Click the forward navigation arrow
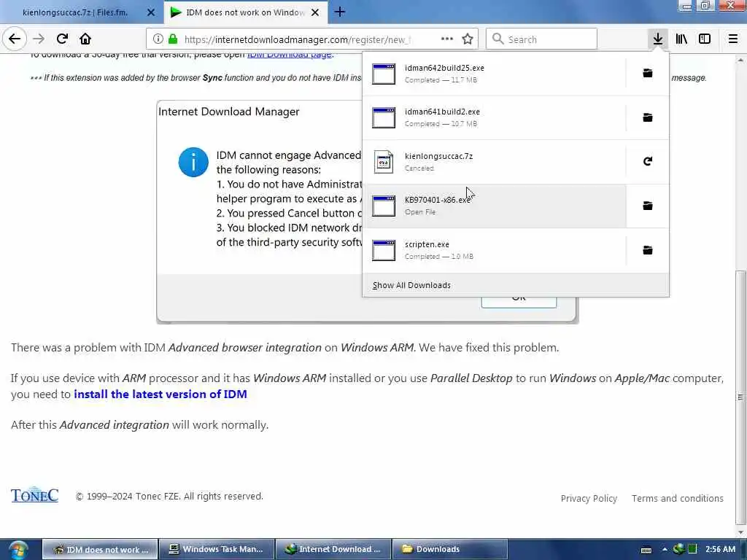 point(39,39)
